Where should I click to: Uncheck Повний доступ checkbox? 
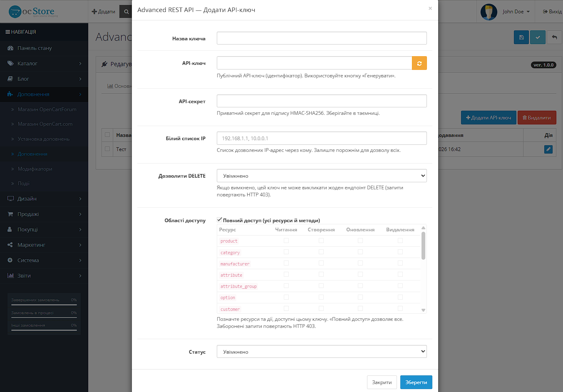(219, 220)
